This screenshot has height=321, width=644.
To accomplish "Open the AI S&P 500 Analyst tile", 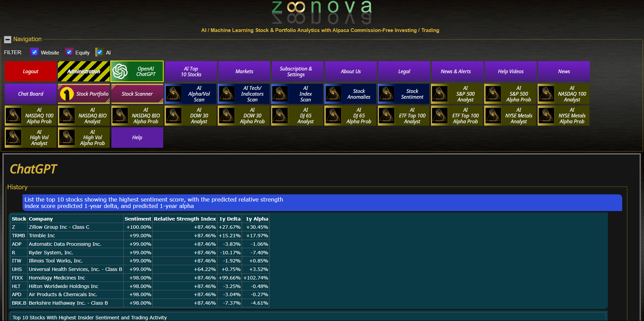I will pos(457,94).
